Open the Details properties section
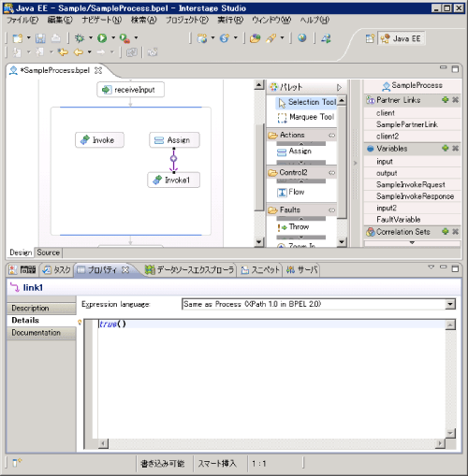This screenshot has height=476, width=468. (x=41, y=320)
